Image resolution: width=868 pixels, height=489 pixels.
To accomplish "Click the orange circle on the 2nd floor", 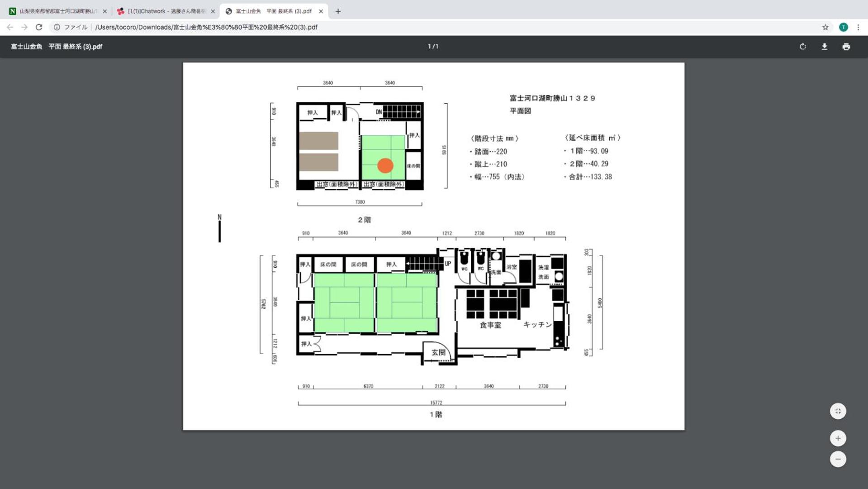I will pos(385,166).
